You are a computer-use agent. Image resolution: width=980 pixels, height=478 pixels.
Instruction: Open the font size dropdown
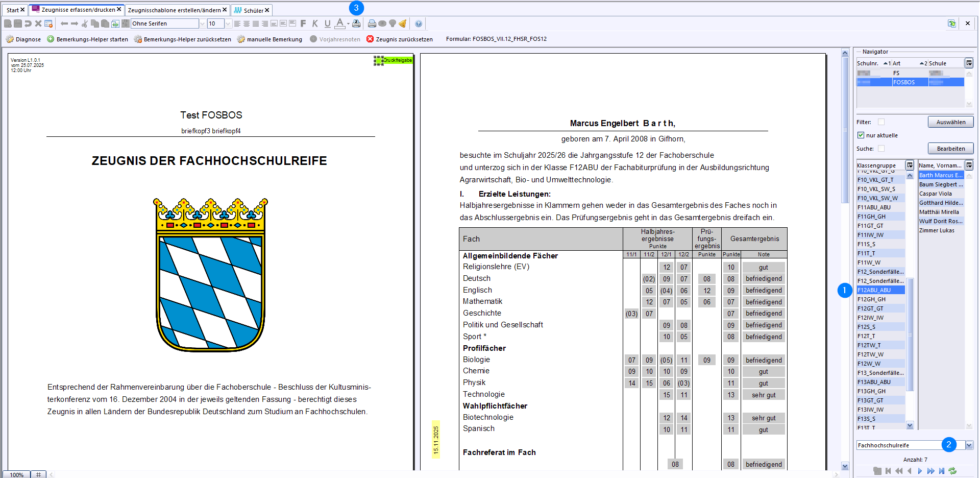(228, 23)
